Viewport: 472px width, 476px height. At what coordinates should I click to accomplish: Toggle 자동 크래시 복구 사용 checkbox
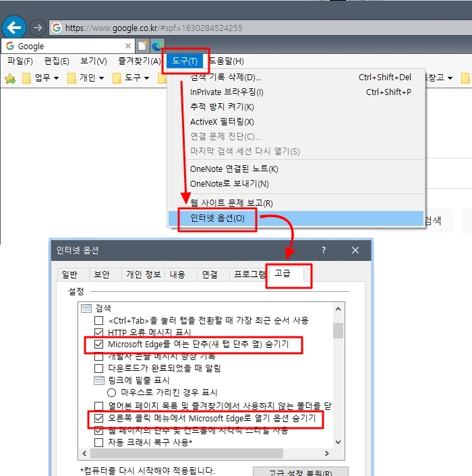98,442
